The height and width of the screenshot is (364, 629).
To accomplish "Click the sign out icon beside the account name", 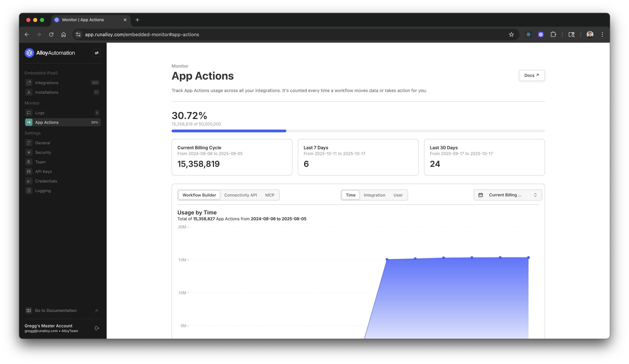I will click(97, 328).
